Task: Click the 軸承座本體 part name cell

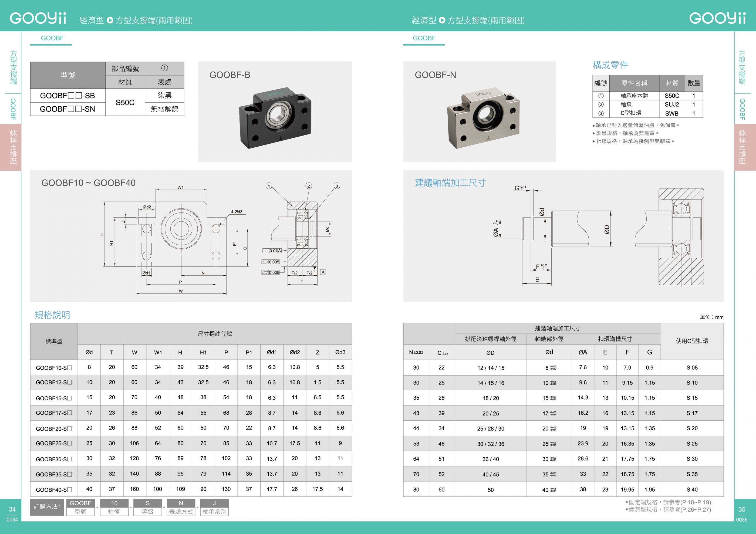Action: [x=634, y=96]
